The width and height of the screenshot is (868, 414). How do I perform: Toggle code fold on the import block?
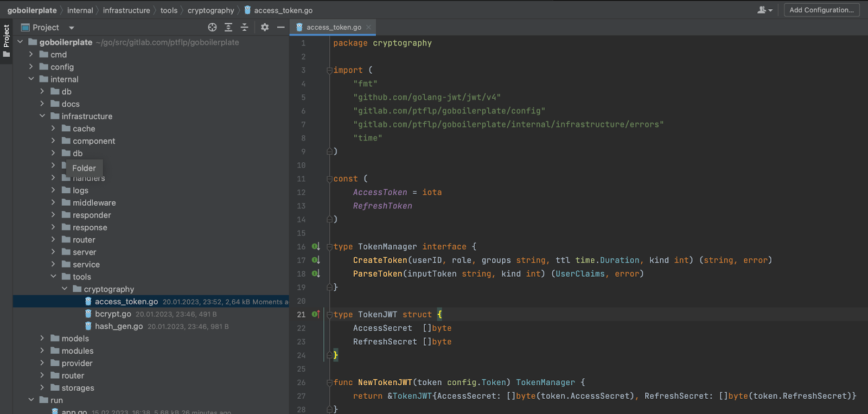[329, 71]
